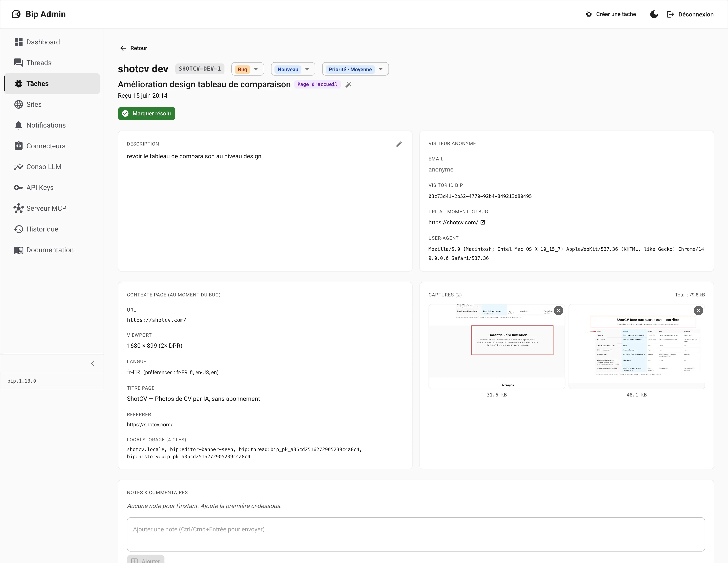Image resolution: width=728 pixels, height=563 pixels.
Task: Open the Priorité · Moyenne dropdown
Action: [355, 69]
